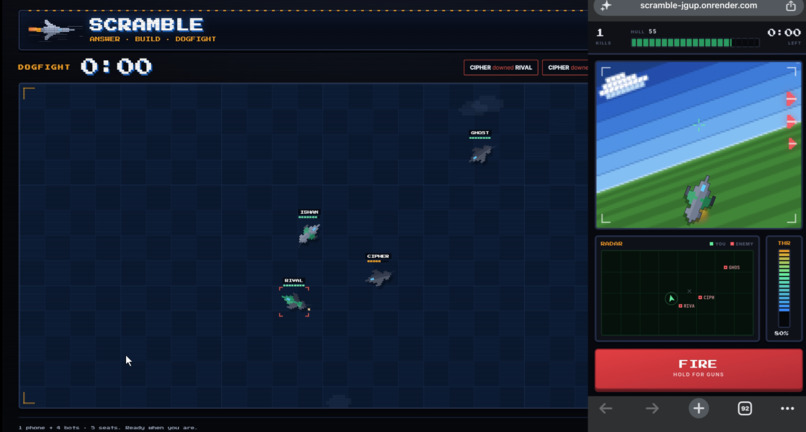Click the scramble-jgup.onrender.com address field
Viewport: 806px width, 432px height.
coord(699,6)
